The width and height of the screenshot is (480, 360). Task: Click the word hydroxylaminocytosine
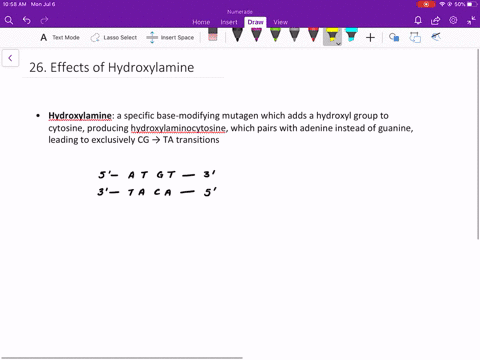[178, 128]
